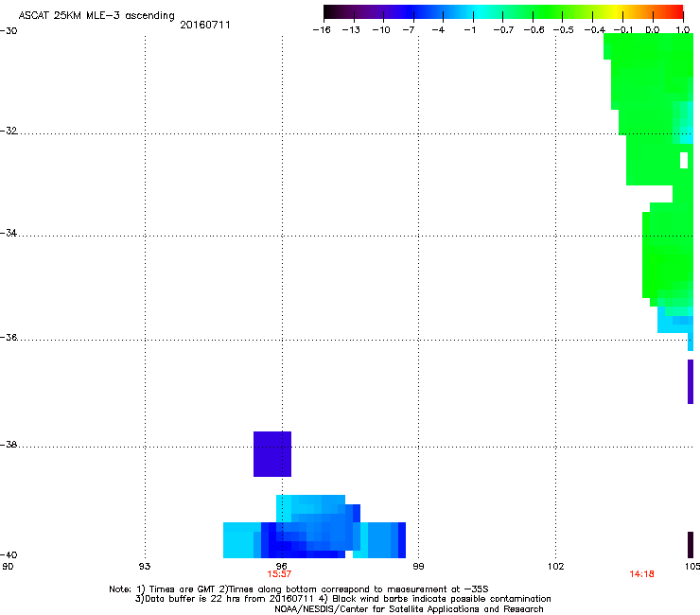The image size is (700, 615).
Task: Click the -0.4 color scale label
Action: [594, 30]
